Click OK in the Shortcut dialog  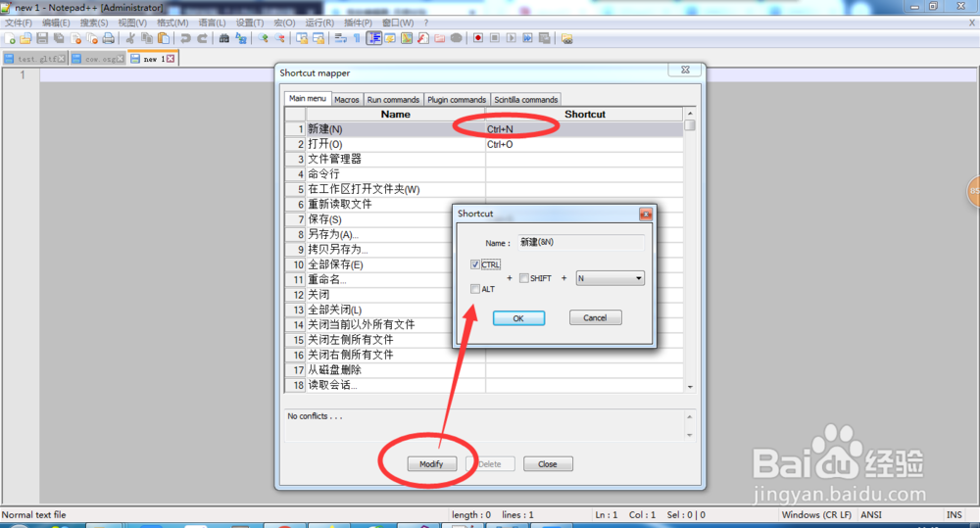[518, 318]
